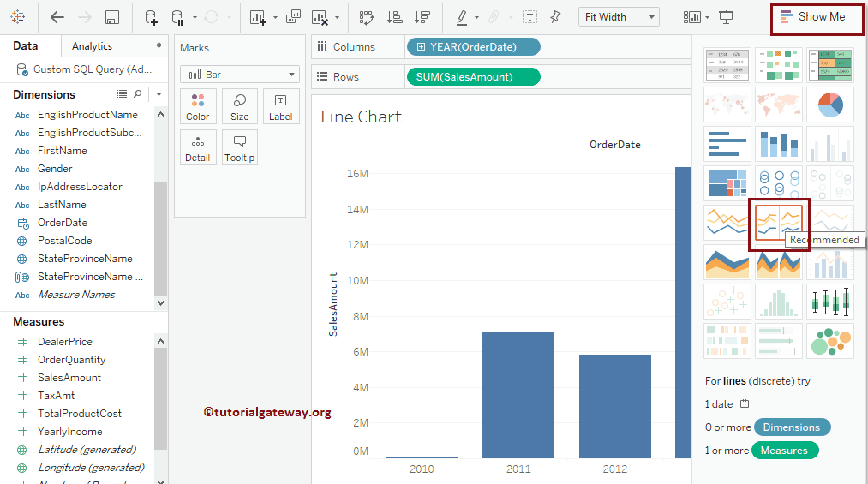Image resolution: width=868 pixels, height=484 pixels.
Task: Open the Color button on Marks card
Action: click(198, 106)
